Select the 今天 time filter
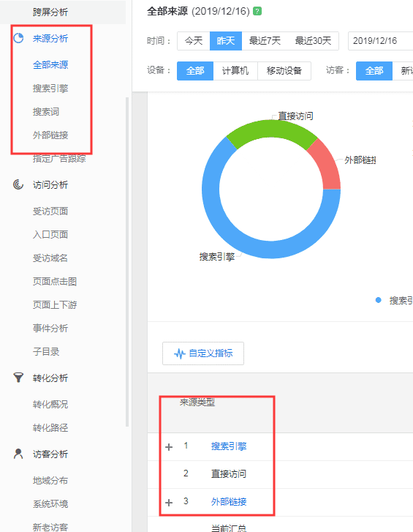Screen dimensions: 413x532 194,41
